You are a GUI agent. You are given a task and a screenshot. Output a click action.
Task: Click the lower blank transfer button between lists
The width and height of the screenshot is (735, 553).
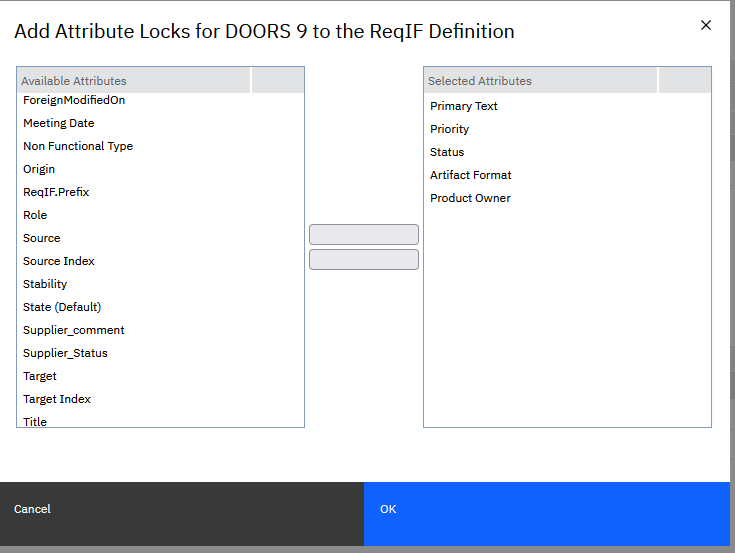tap(364, 260)
